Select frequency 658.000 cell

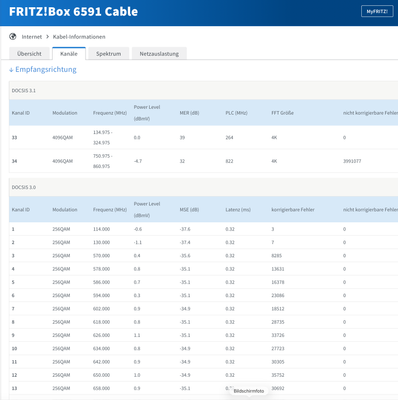(101, 388)
